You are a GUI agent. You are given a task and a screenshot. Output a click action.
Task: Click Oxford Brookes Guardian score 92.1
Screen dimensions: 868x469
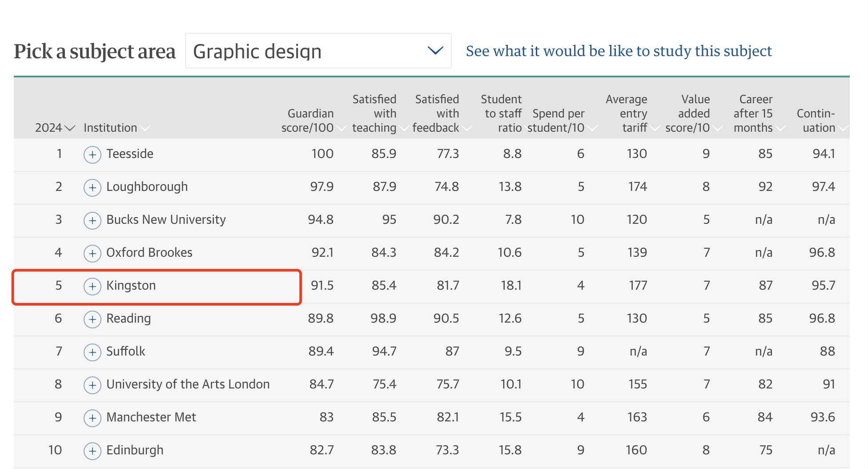[x=322, y=252]
